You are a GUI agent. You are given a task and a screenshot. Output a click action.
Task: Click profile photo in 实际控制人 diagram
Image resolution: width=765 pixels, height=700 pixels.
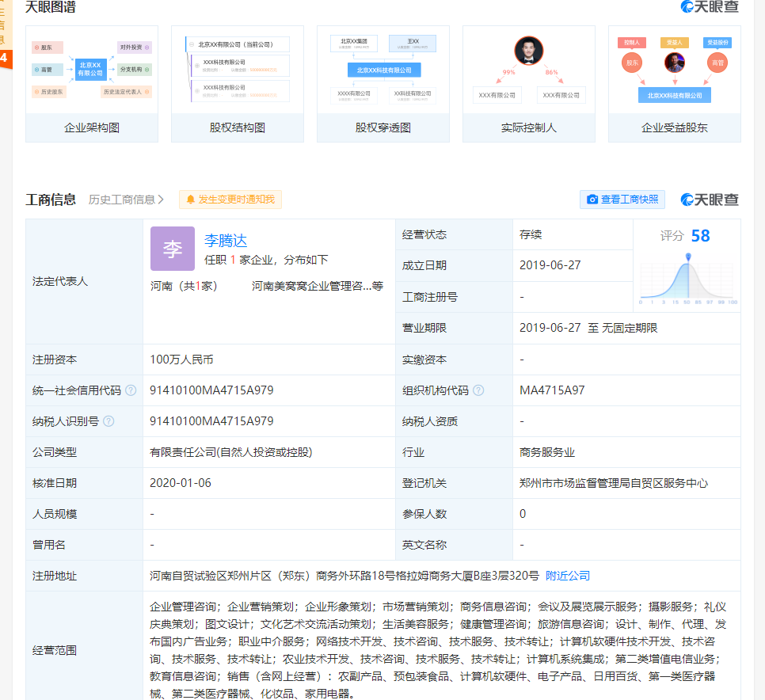[x=528, y=51]
